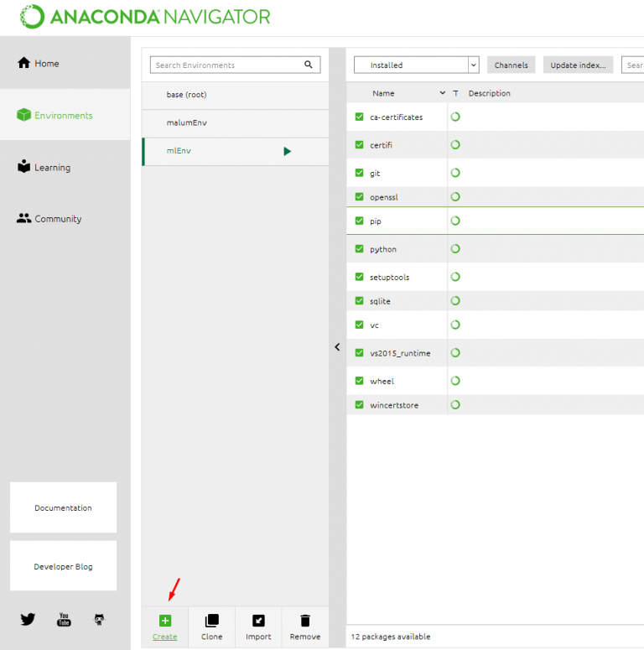Open the Community section
Screen dimensions: 644x650
(65, 218)
